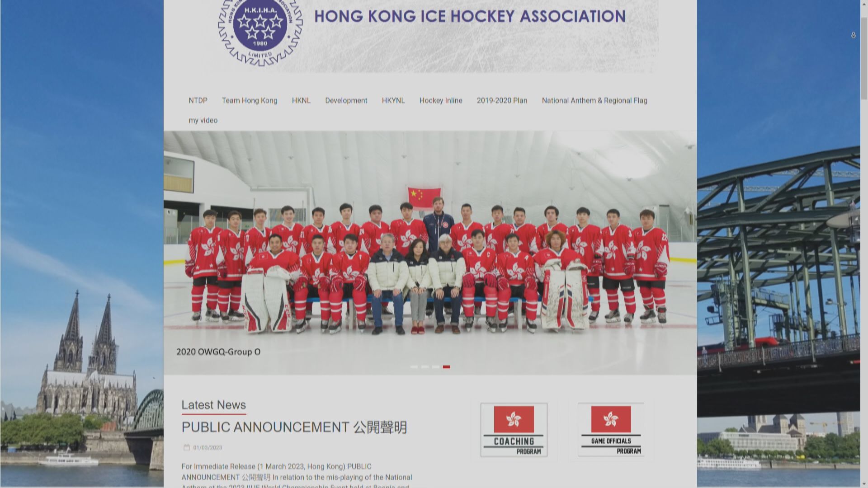
Task: Click the small icon near the right scrollbar
Action: (x=853, y=35)
